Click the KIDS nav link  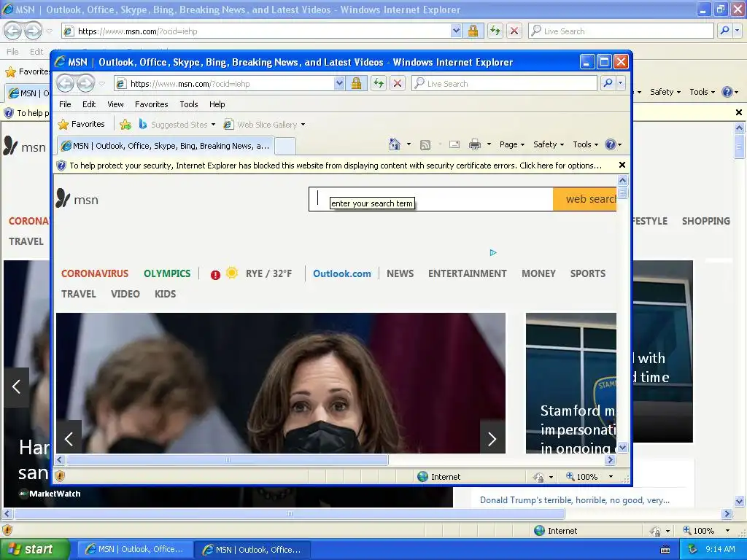coord(166,295)
